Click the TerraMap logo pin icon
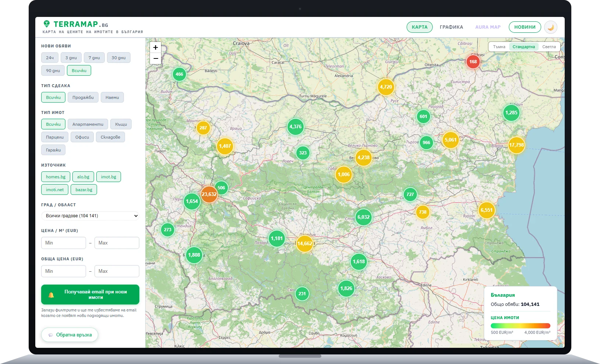Image resolution: width=600 pixels, height=364 pixels. (47, 24)
